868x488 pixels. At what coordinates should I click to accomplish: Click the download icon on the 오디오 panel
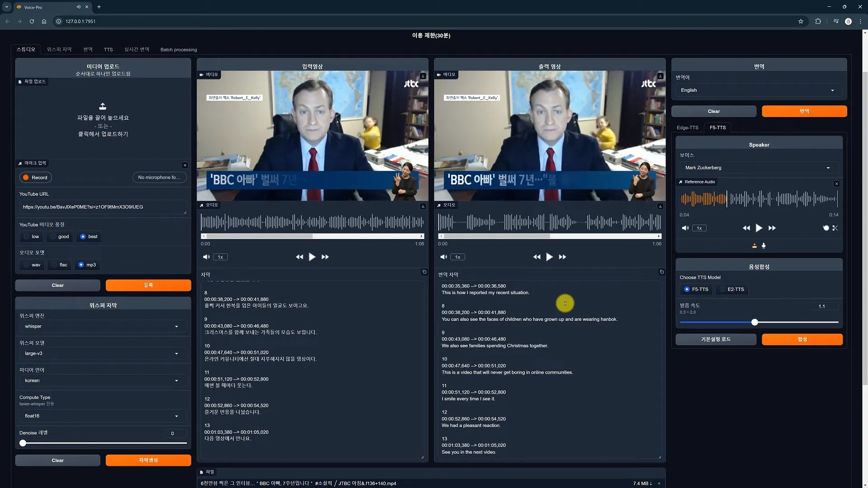pos(423,206)
